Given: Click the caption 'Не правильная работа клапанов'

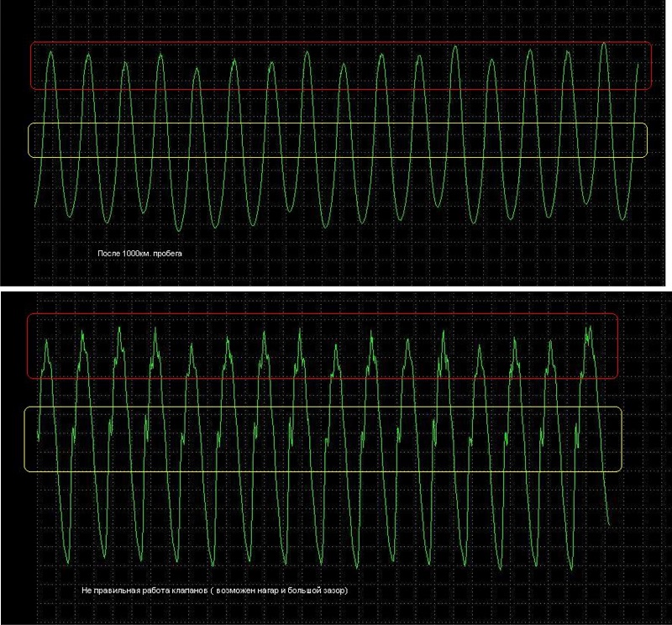Looking at the screenshot, I should click(x=144, y=591).
